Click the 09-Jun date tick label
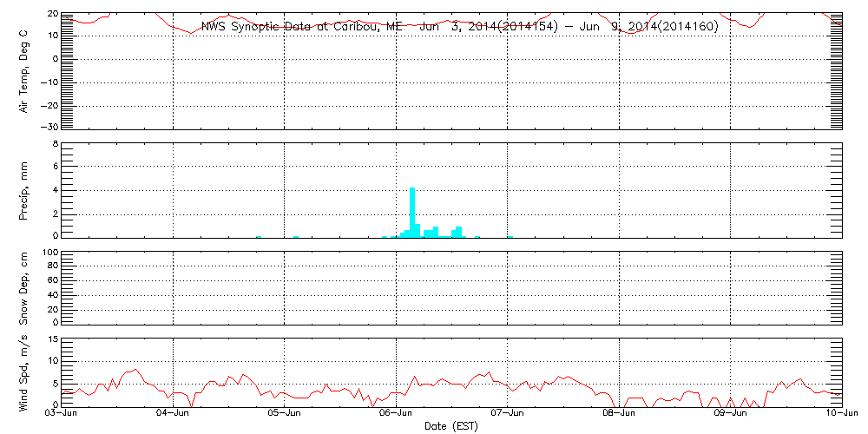This screenshot has width=868, height=434. [731, 414]
